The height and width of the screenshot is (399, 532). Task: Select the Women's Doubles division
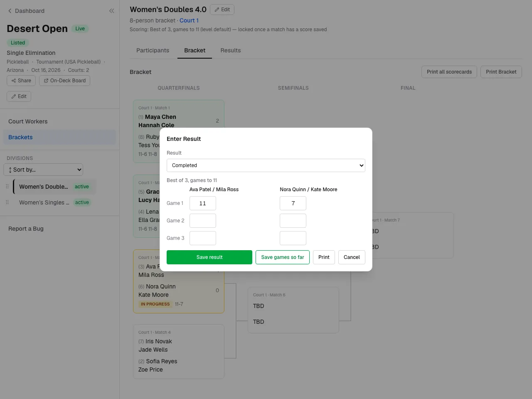pyautogui.click(x=54, y=187)
